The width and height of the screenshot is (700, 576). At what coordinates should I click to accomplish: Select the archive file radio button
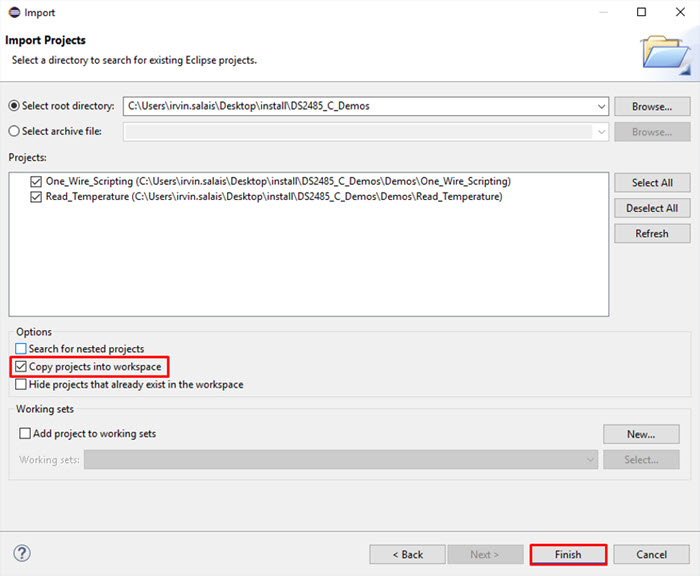[x=14, y=131]
